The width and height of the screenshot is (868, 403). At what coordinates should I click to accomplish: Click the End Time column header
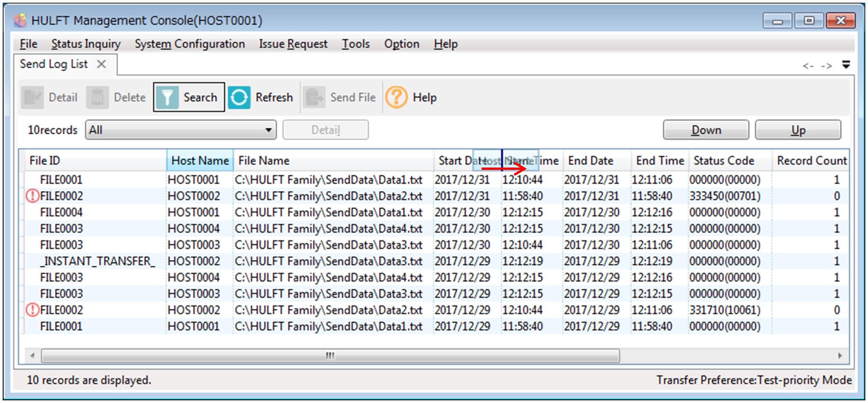click(x=660, y=160)
